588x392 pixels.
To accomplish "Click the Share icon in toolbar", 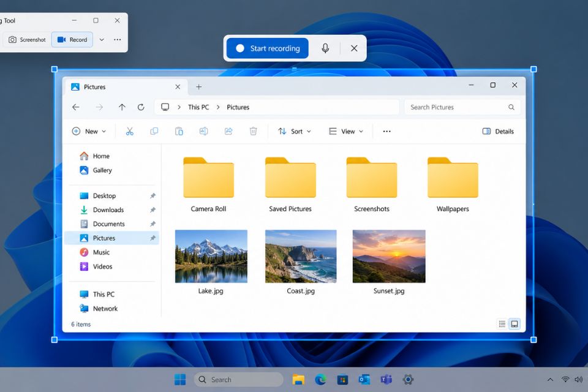I will 228,131.
